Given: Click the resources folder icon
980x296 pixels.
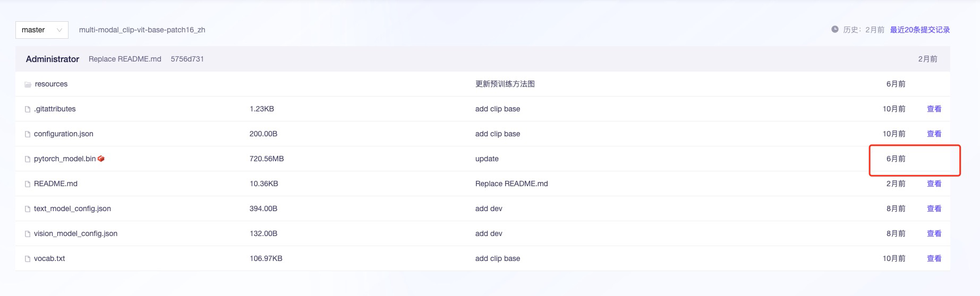Looking at the screenshot, I should [28, 84].
